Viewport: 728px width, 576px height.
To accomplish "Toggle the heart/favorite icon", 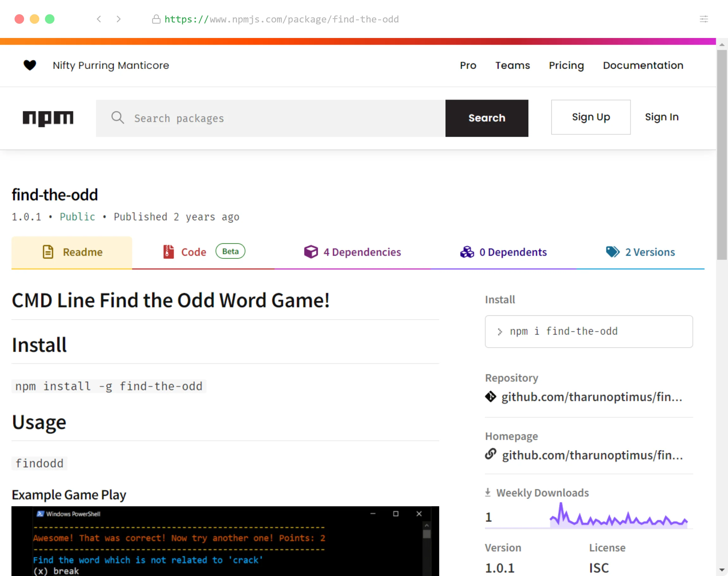I will tap(29, 66).
